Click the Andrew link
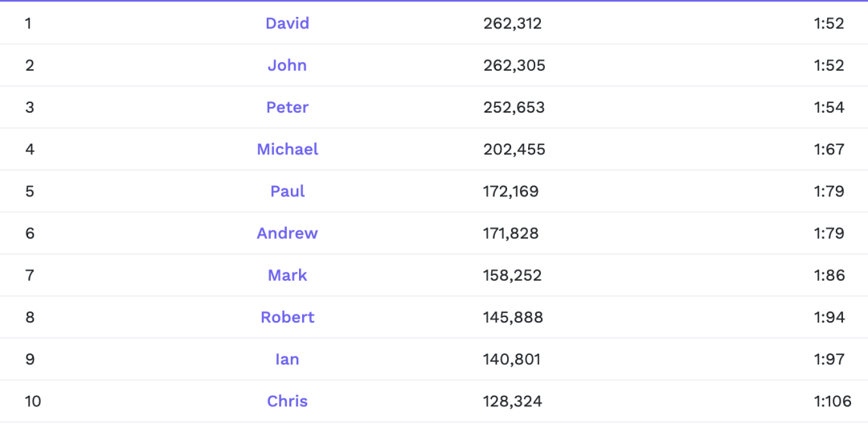 [x=287, y=233]
